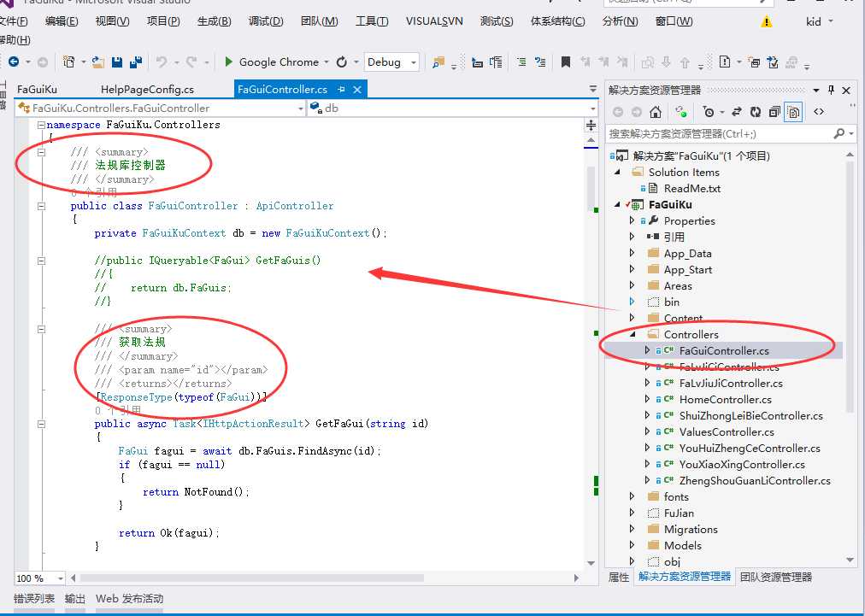Click the Refresh icon in Solution Explorer toolbar
865x616 pixels.
click(x=756, y=112)
